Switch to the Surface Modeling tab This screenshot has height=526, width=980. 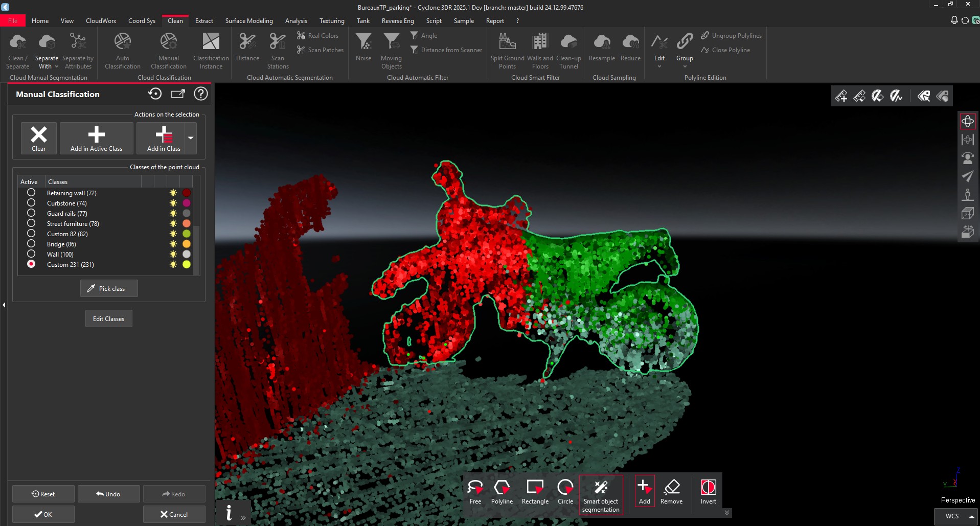point(249,21)
